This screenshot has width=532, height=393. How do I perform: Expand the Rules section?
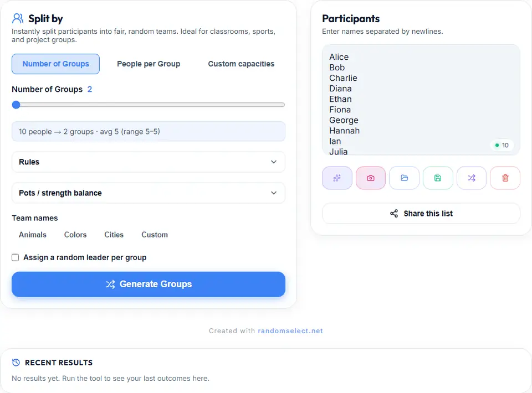point(149,162)
